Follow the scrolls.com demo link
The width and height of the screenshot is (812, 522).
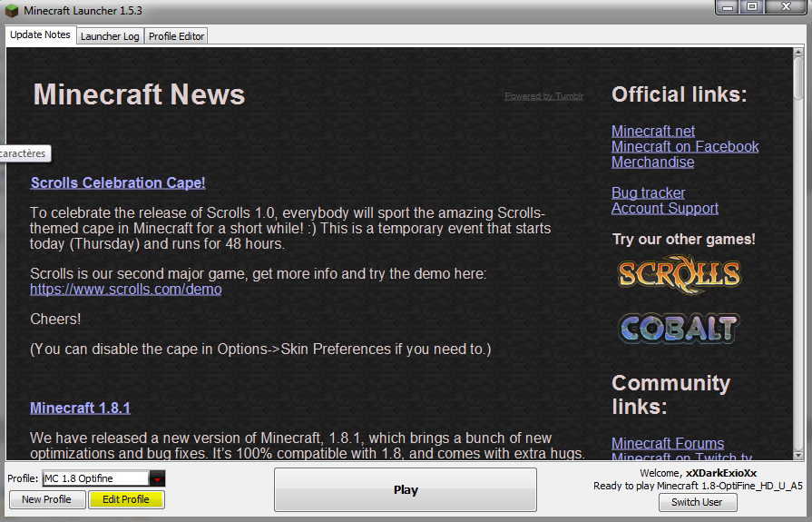(125, 290)
